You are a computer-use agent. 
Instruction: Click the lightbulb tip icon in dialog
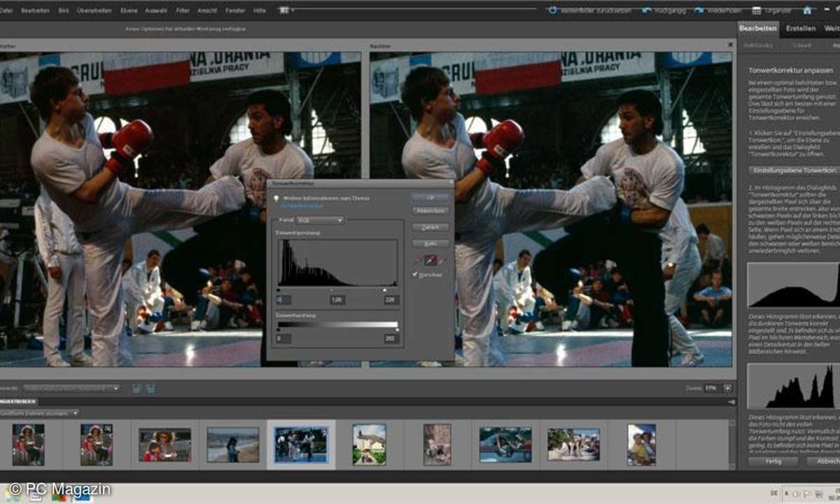pos(276,199)
